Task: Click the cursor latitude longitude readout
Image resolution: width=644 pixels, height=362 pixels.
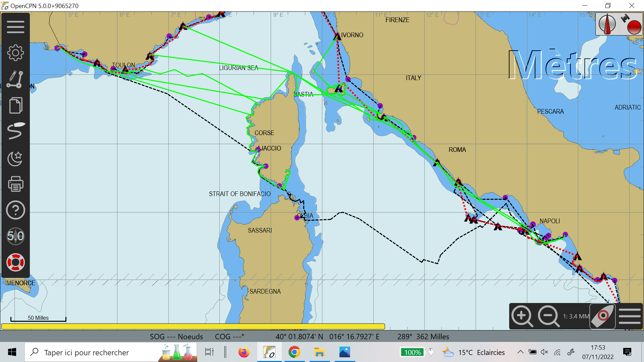Action: pyautogui.click(x=327, y=337)
